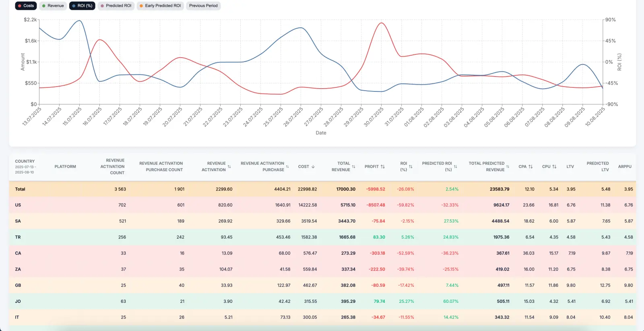
Task: Click US ROI value -59.82%
Action: [x=405, y=205]
